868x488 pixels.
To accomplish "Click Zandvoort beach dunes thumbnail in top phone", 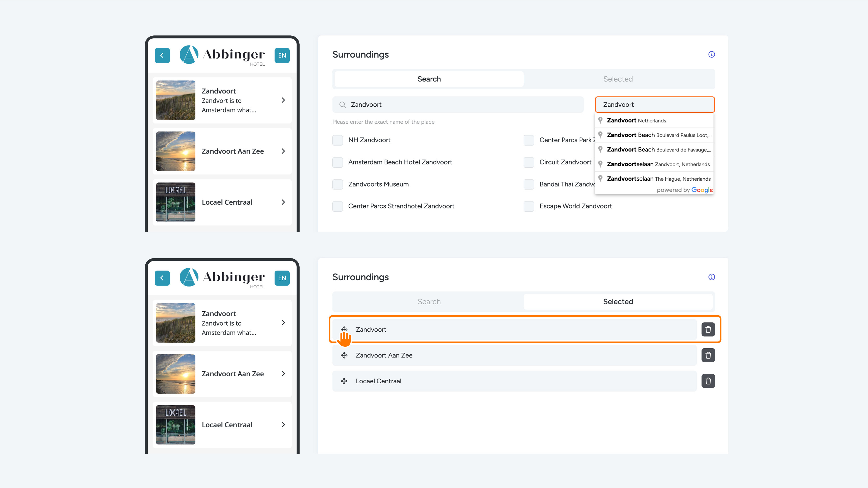I will click(176, 100).
